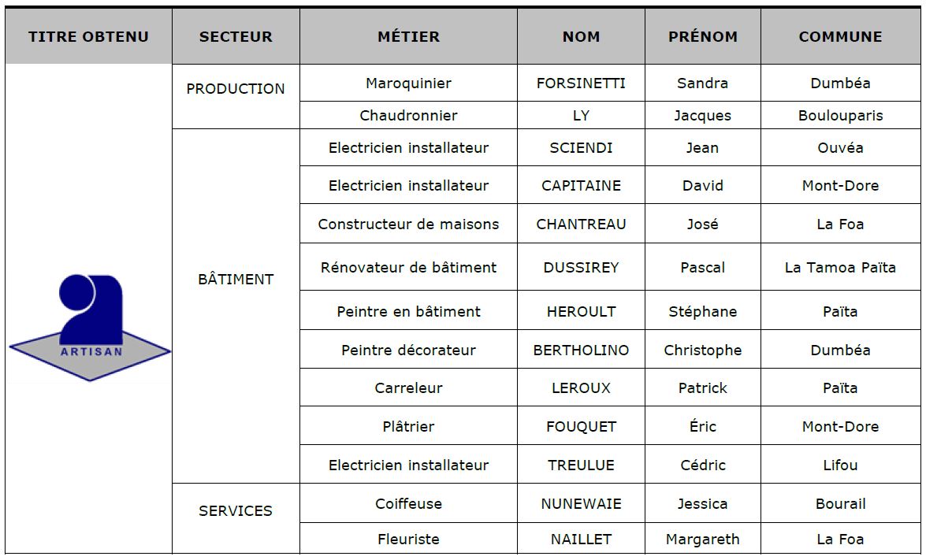
Task: Click the first name Margareth
Action: click(702, 540)
